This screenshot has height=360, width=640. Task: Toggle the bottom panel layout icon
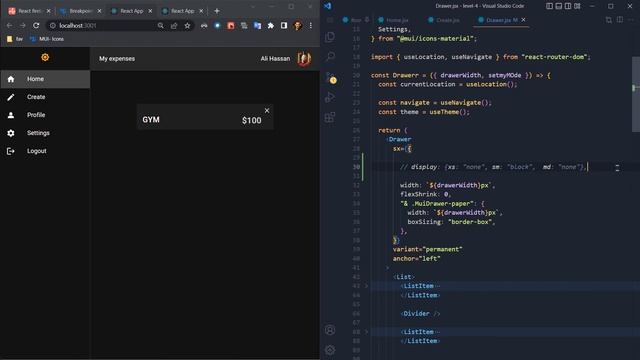tap(559, 6)
